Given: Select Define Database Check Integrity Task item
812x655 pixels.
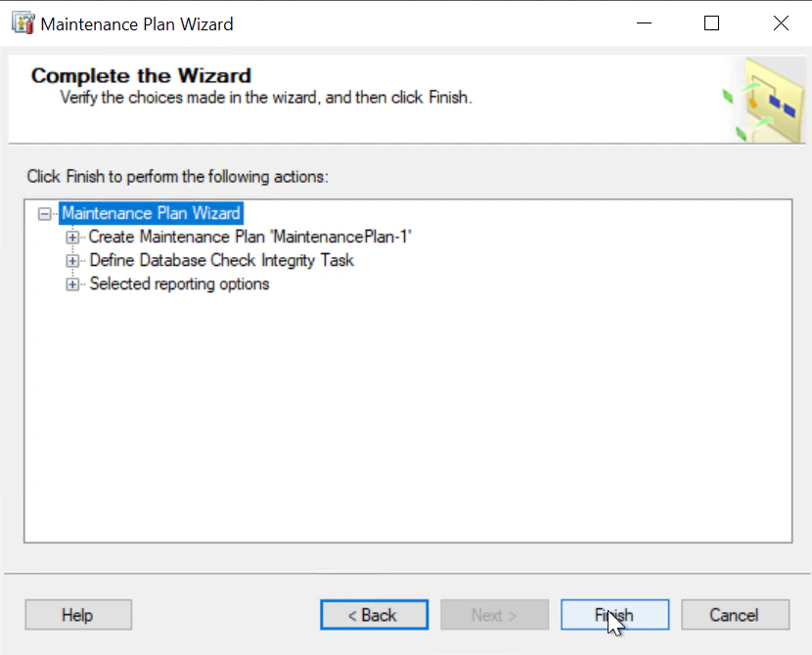Looking at the screenshot, I should click(x=221, y=260).
